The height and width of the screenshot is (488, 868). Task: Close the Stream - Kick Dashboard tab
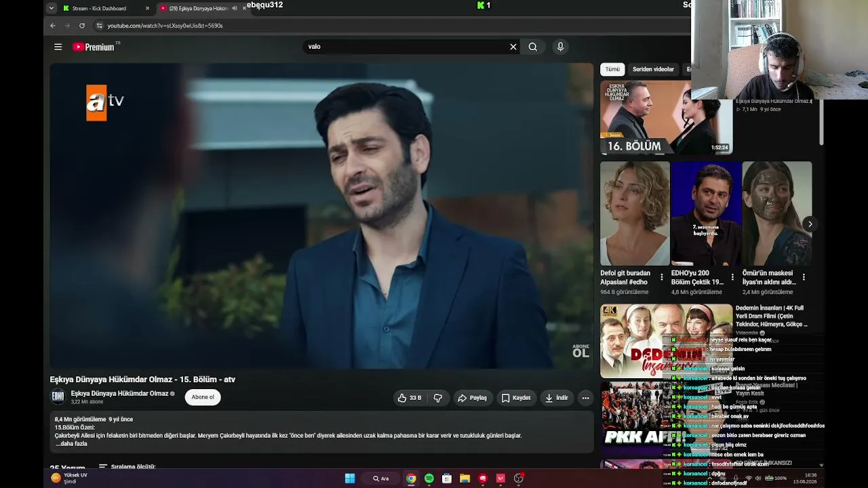(147, 8)
